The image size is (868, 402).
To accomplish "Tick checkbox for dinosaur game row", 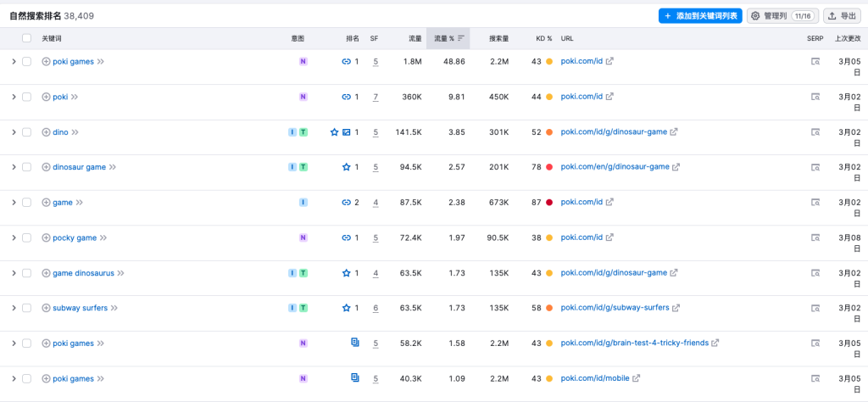I will (26, 167).
